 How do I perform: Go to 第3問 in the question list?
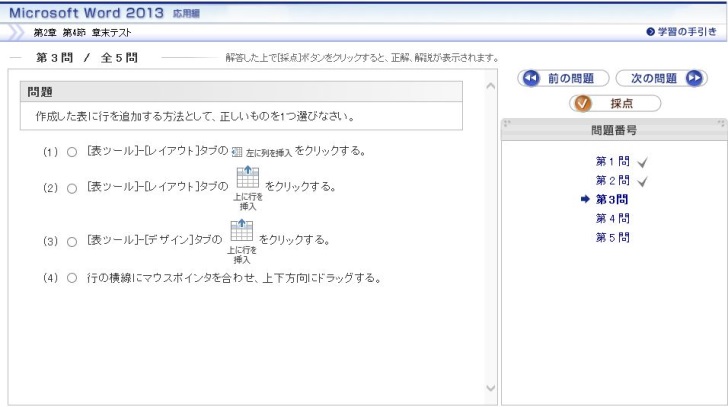coord(612,199)
